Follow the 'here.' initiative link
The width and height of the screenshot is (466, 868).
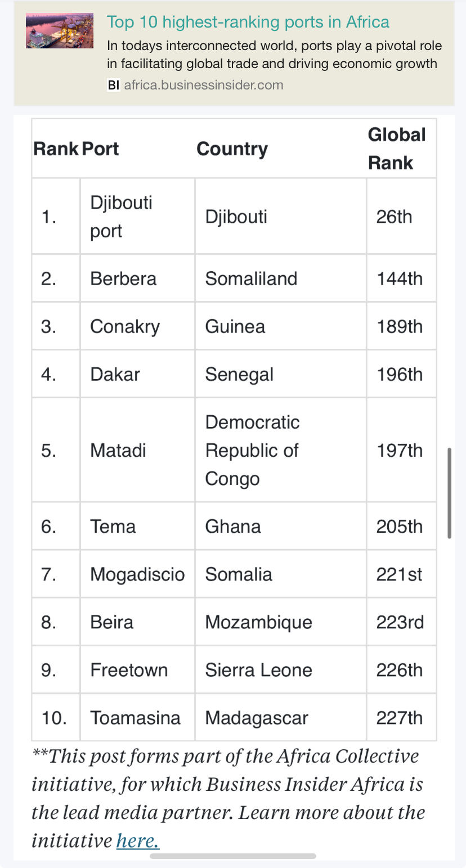(138, 840)
